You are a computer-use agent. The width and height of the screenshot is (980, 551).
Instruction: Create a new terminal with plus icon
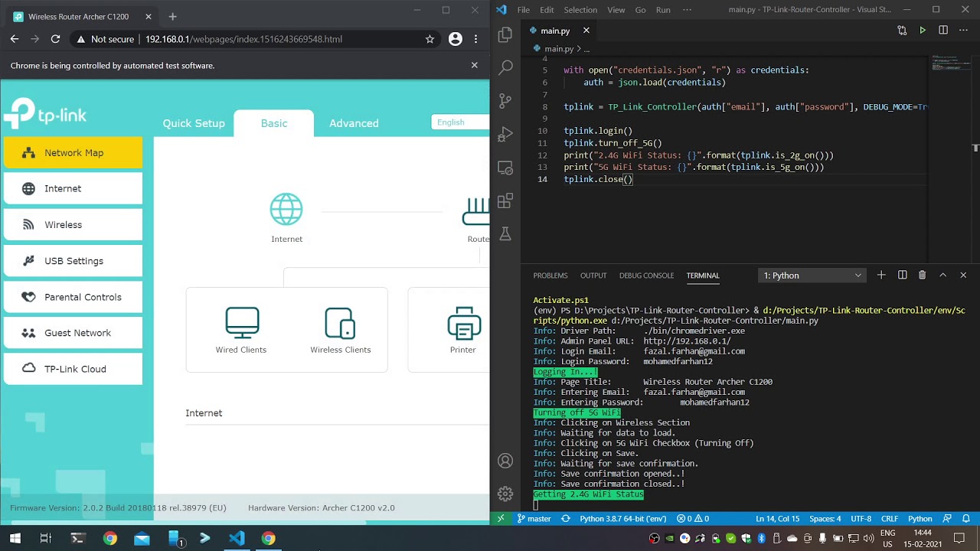pyautogui.click(x=881, y=275)
